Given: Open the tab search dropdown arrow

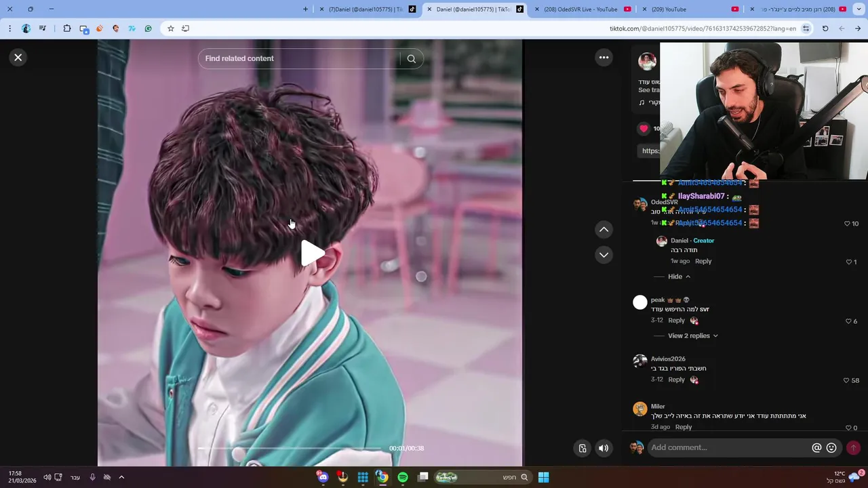Looking at the screenshot, I should click(x=859, y=9).
